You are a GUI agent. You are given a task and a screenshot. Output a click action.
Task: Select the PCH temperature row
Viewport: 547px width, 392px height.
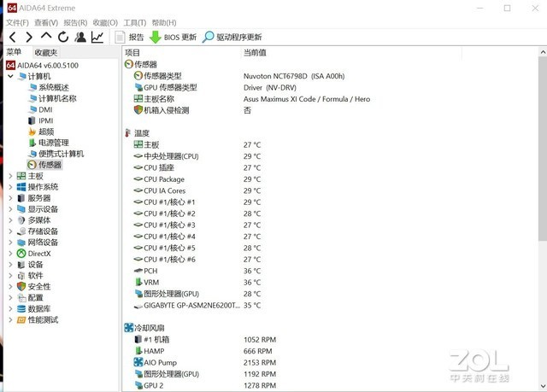pos(197,271)
